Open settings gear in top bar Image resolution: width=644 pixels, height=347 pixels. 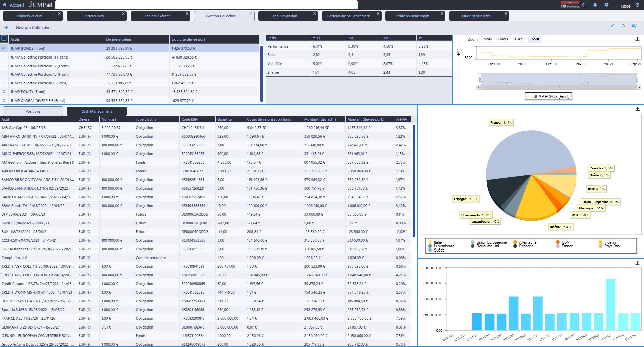tap(606, 5)
